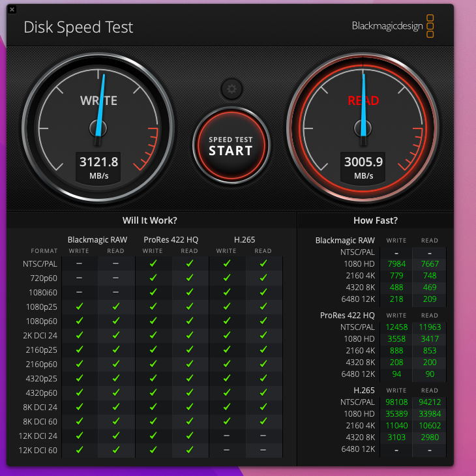Click ProRes 4320 8K write value 208

(396, 363)
